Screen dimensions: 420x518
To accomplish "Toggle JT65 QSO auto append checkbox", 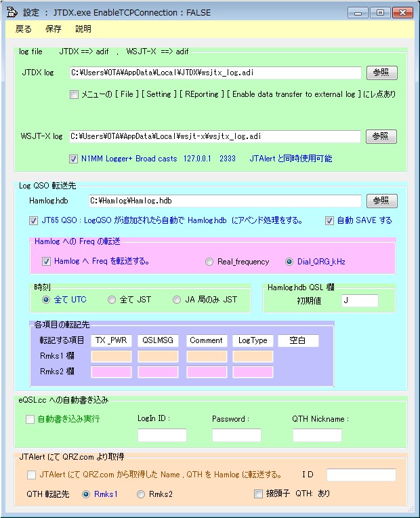I will (x=33, y=220).
